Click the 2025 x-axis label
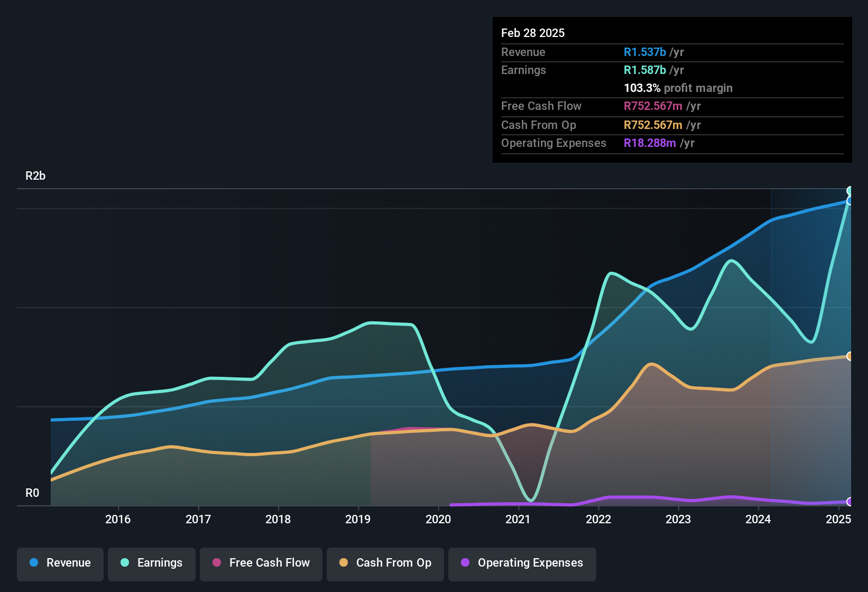The width and height of the screenshot is (868, 592). click(838, 519)
